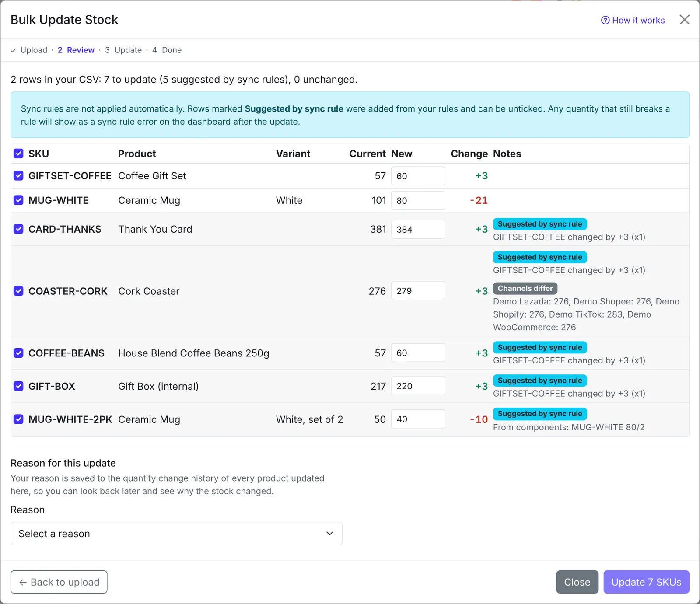Click the Gift Box (internal) product name
700x604 pixels.
[158, 386]
